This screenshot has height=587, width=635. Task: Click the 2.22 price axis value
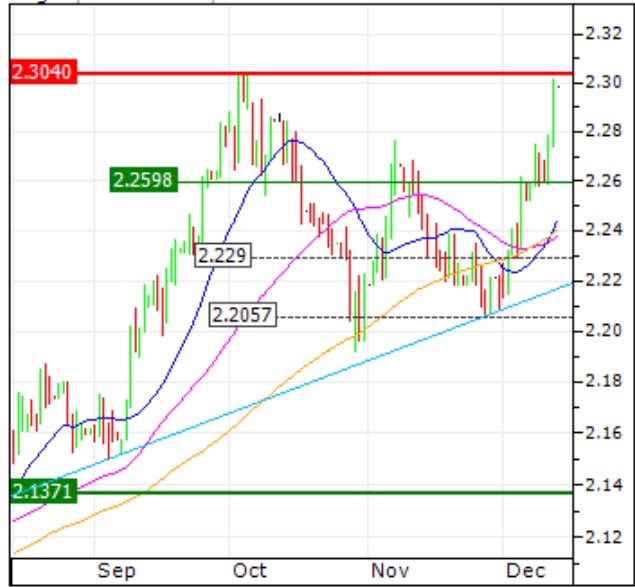pos(604,280)
